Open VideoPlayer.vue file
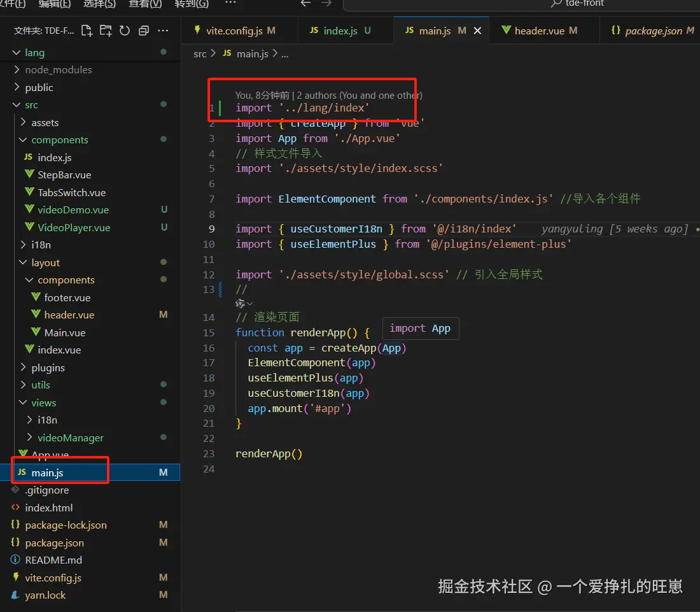The height and width of the screenshot is (612, 700). point(90,228)
